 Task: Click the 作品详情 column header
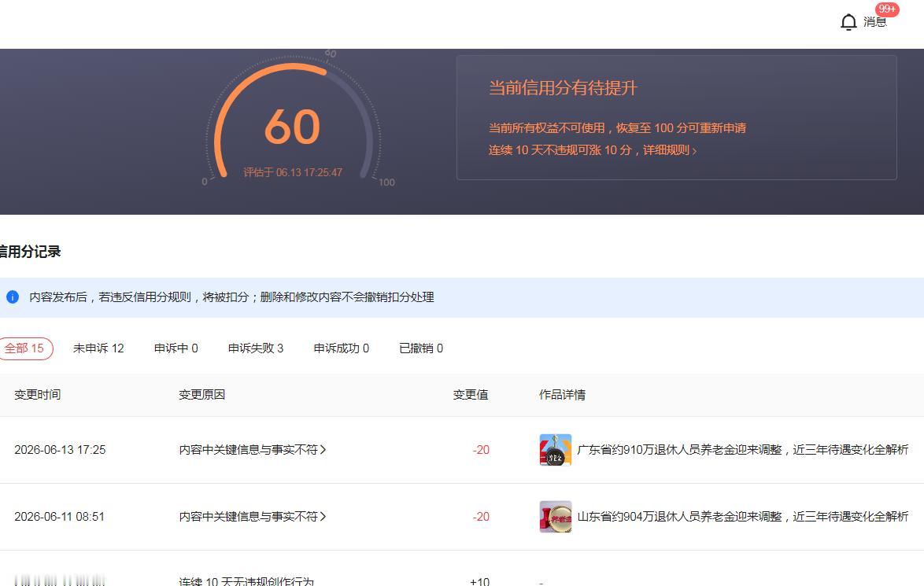562,395
